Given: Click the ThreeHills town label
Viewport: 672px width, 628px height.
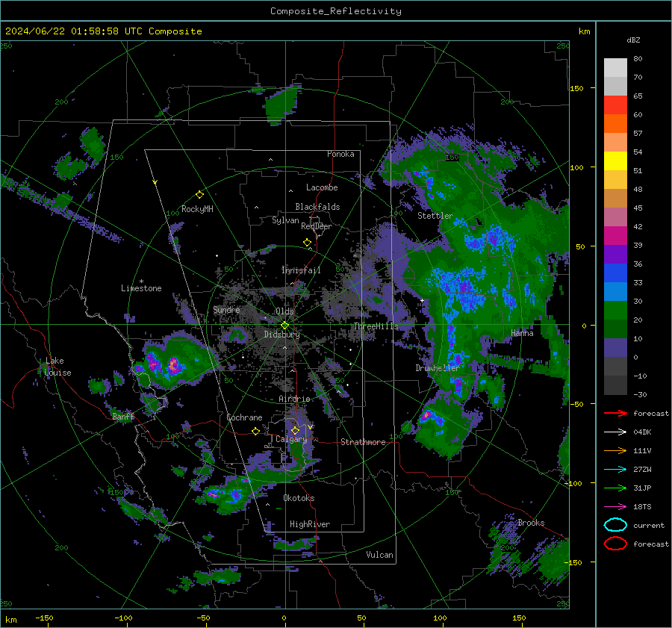Looking at the screenshot, I should (376, 326).
